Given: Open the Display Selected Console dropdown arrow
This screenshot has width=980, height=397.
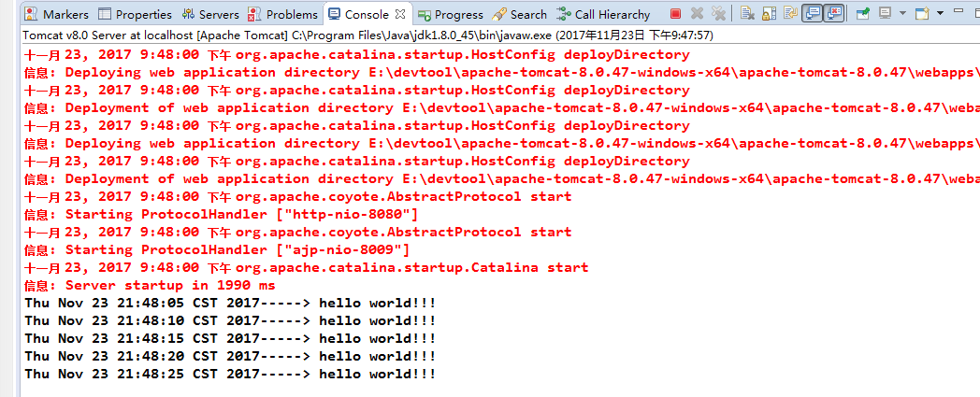Looking at the screenshot, I should click(902, 13).
